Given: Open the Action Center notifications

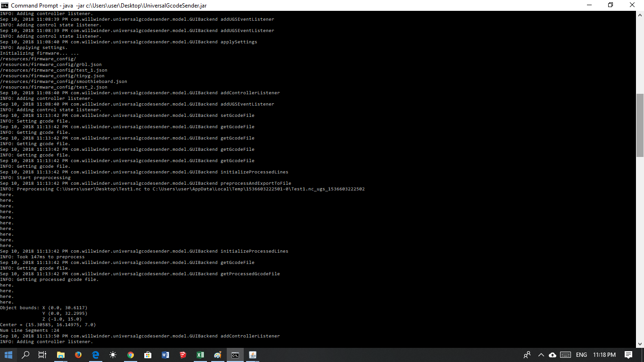Looking at the screenshot, I should click(x=628, y=355).
